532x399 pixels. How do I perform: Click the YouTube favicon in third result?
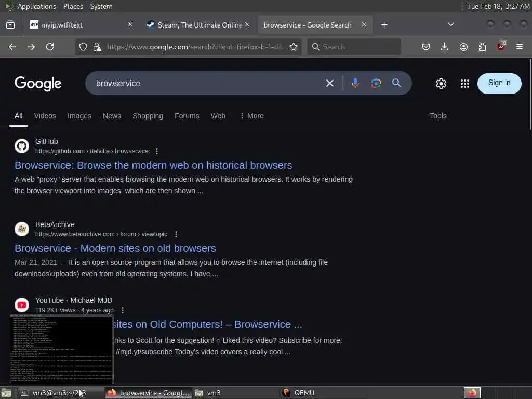pos(22,305)
